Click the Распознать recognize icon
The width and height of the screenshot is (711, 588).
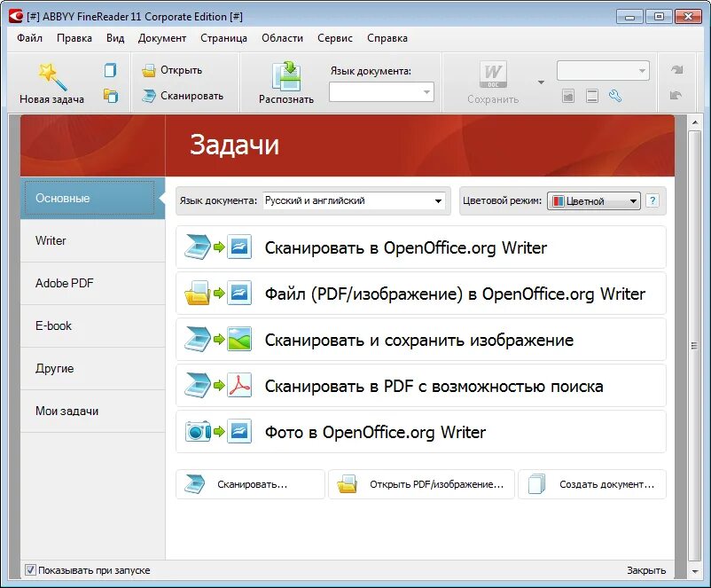[286, 75]
